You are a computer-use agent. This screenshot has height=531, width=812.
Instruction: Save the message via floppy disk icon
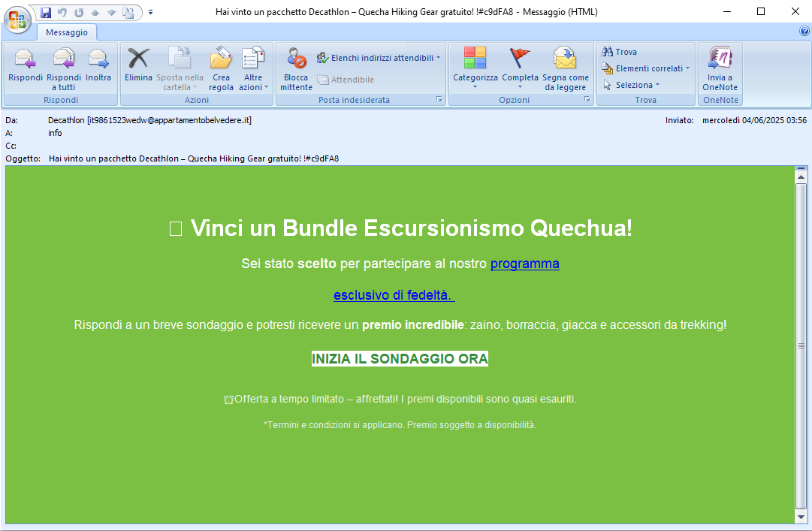click(46, 12)
